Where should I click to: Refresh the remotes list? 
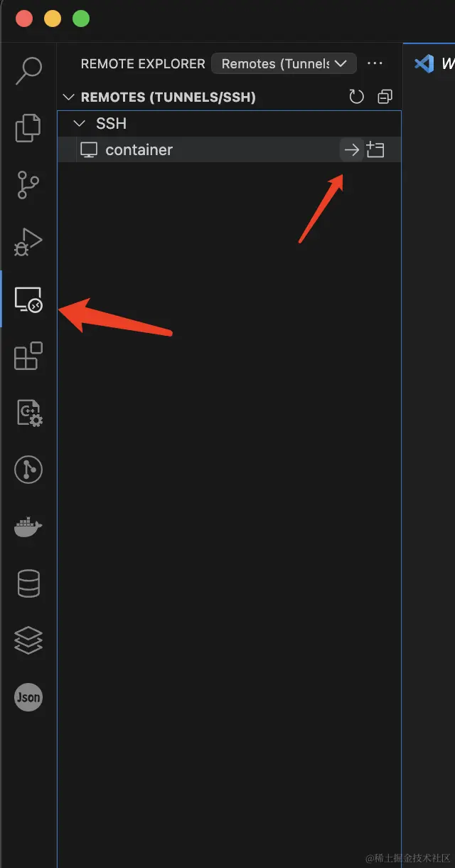[357, 97]
